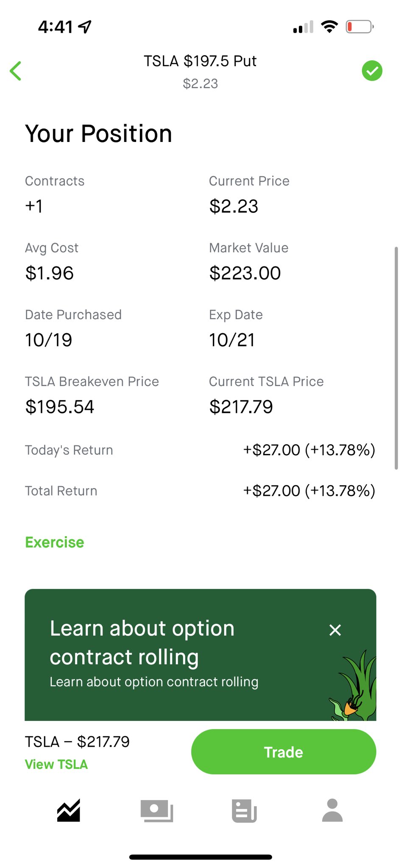The width and height of the screenshot is (401, 868).
Task: Tap the green back chevron
Action: [x=16, y=71]
